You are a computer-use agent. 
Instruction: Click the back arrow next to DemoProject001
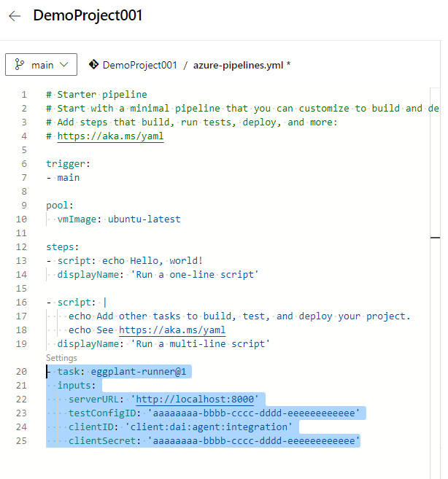point(15,16)
